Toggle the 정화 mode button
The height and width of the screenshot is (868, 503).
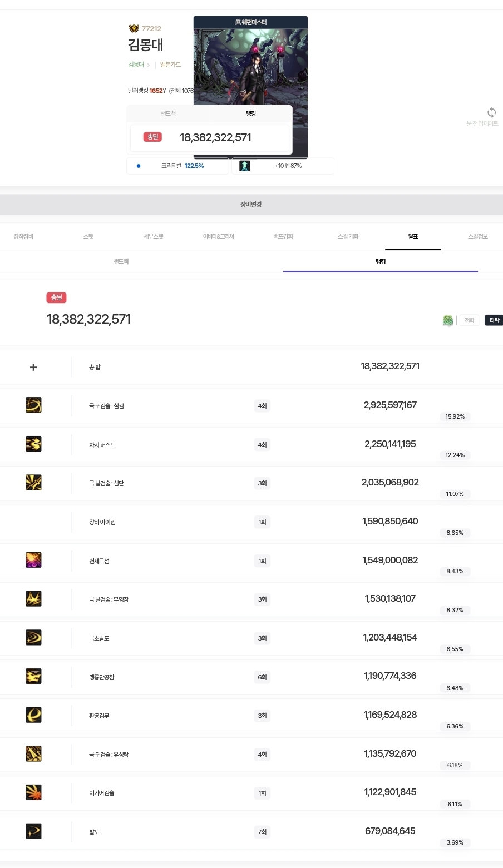(x=469, y=320)
